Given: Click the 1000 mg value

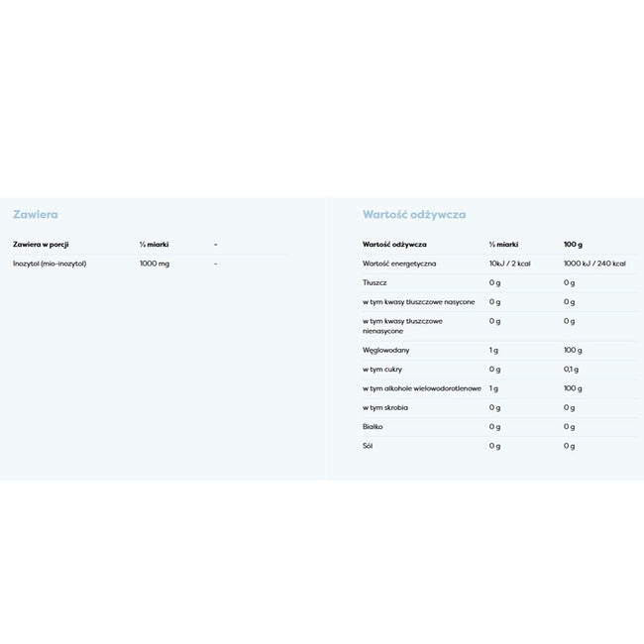Looking at the screenshot, I should pyautogui.click(x=155, y=264).
